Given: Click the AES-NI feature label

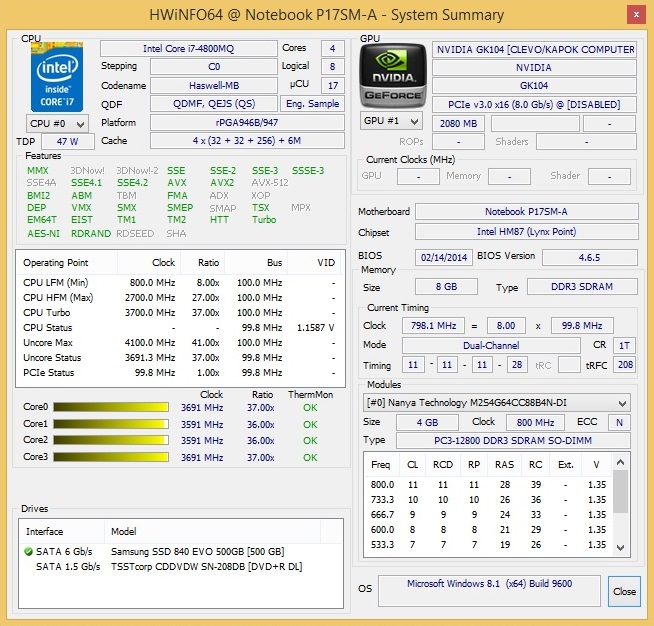Looking at the screenshot, I should (43, 234).
